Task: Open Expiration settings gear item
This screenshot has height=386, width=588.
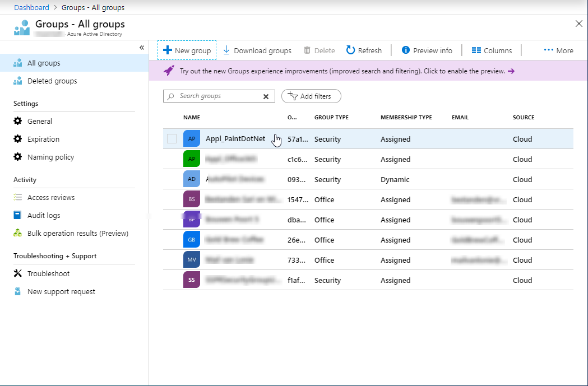Action: click(43, 139)
